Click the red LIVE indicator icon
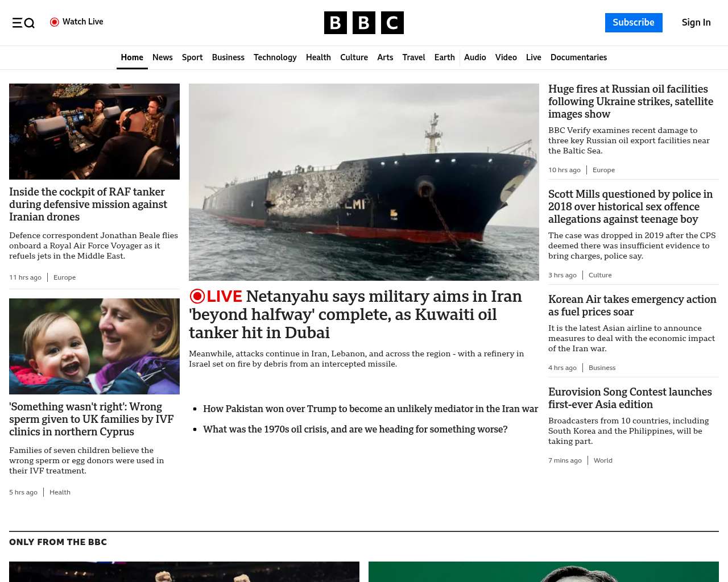728x582 pixels. coord(197,297)
